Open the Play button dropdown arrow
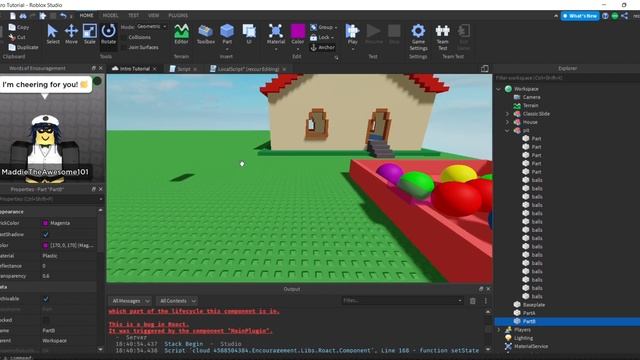 tap(353, 49)
